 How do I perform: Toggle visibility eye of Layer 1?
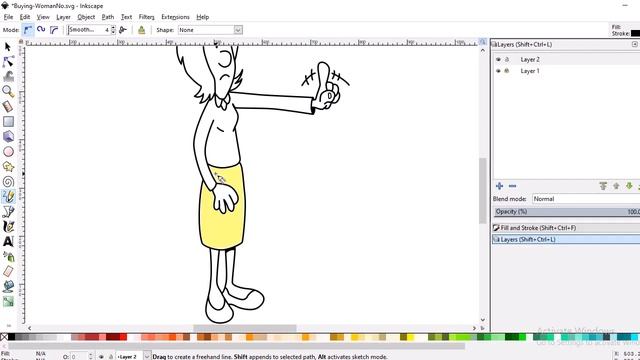(x=498, y=71)
